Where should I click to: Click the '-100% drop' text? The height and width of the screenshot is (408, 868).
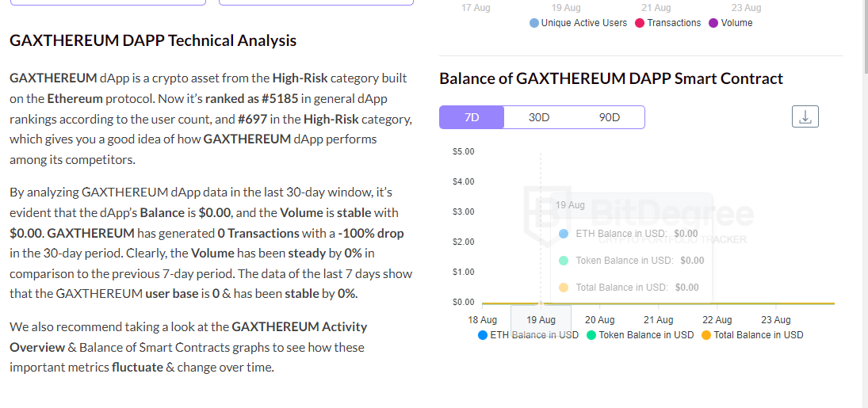point(371,233)
